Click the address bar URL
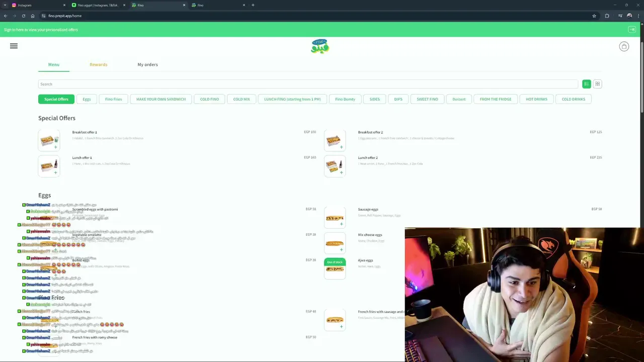The width and height of the screenshot is (644, 362). pos(65,16)
